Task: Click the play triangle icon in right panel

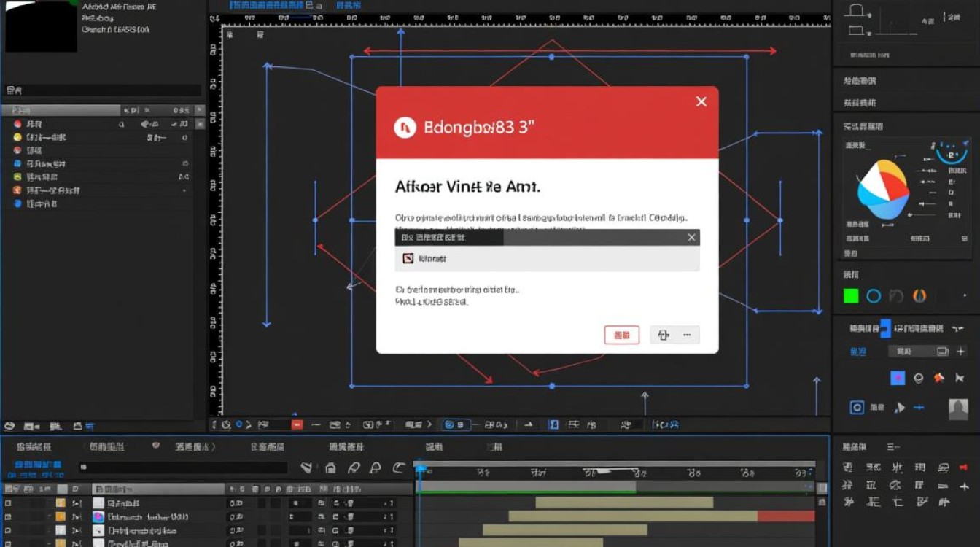Action: click(x=900, y=408)
